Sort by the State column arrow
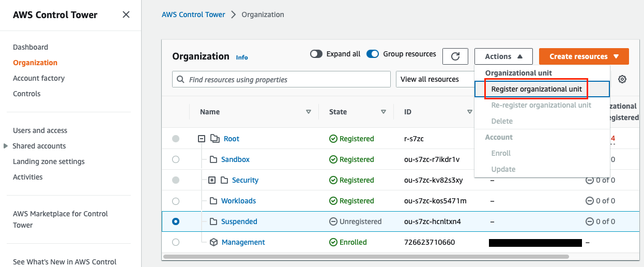This screenshot has height=267, width=644. (384, 112)
